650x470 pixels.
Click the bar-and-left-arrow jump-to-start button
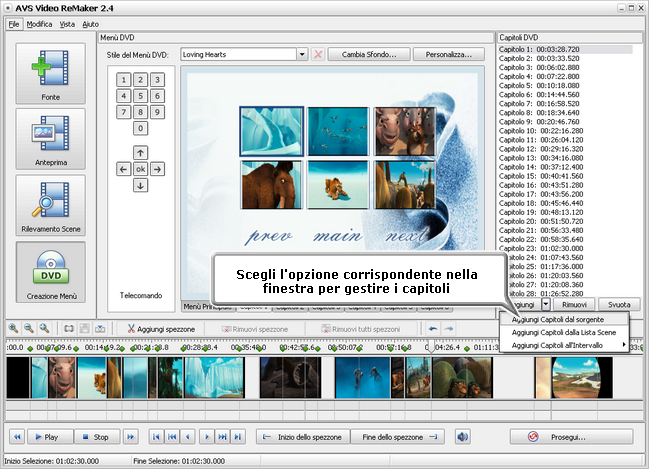pos(156,436)
